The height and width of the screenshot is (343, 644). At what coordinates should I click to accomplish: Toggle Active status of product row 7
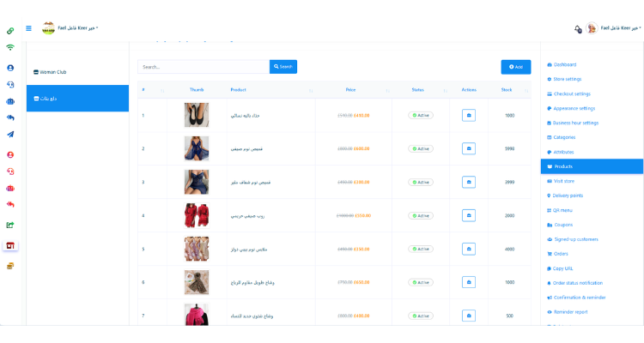[x=420, y=316]
